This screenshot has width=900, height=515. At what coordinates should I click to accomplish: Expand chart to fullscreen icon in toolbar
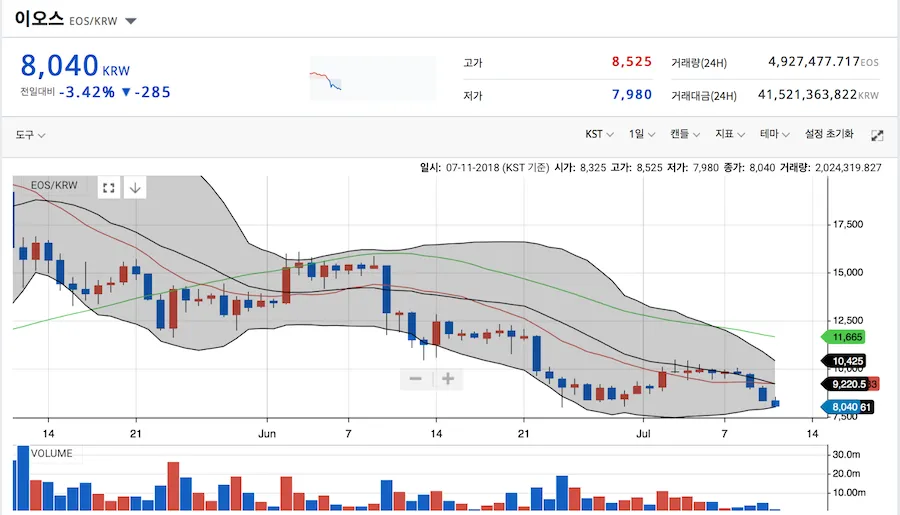[877, 135]
